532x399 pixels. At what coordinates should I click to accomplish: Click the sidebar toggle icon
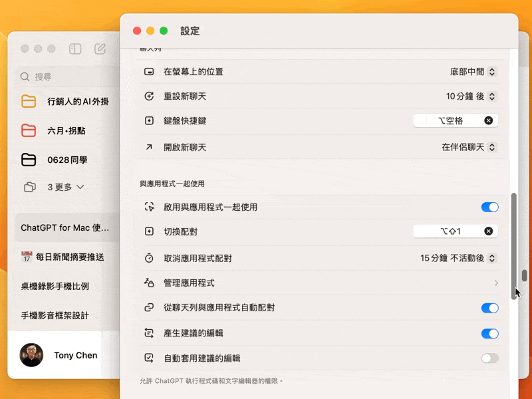[x=75, y=49]
